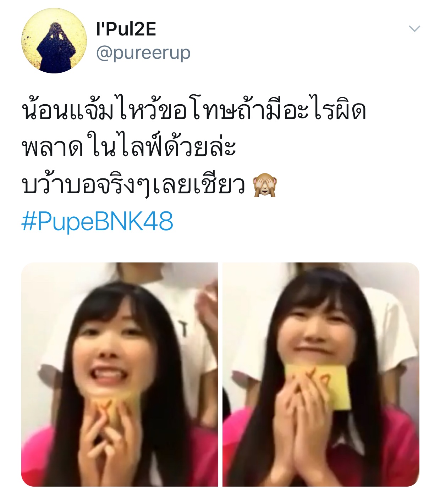Image resolution: width=440 pixels, height=504 pixels.
Task: Select the see-no-evil monkey emoji
Action: (265, 185)
